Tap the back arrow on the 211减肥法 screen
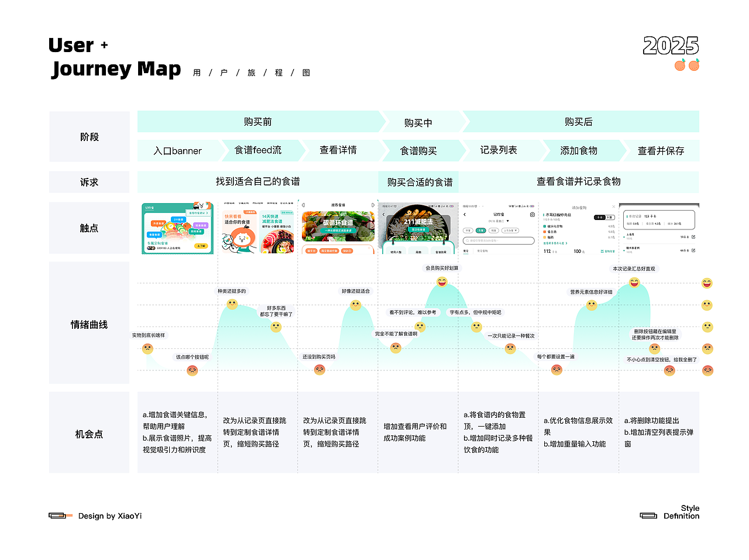The height and width of the screenshot is (560, 749). coord(383,214)
